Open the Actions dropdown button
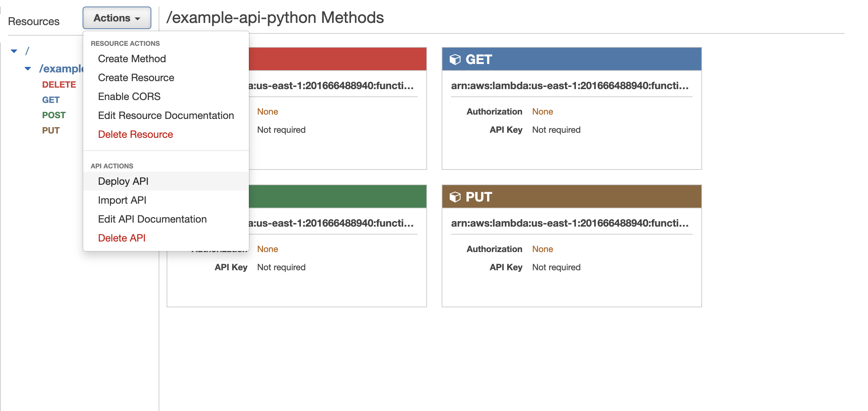The height and width of the screenshot is (411, 868). 117,18
